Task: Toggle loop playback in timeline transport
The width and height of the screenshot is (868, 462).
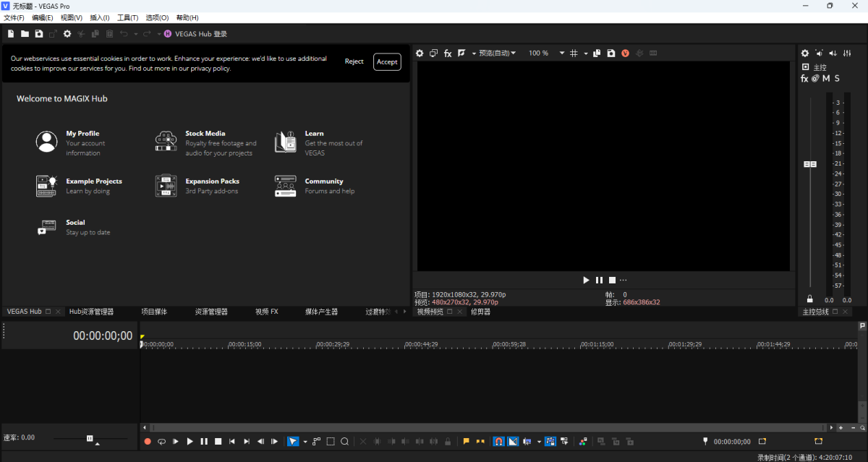Action: (161, 441)
